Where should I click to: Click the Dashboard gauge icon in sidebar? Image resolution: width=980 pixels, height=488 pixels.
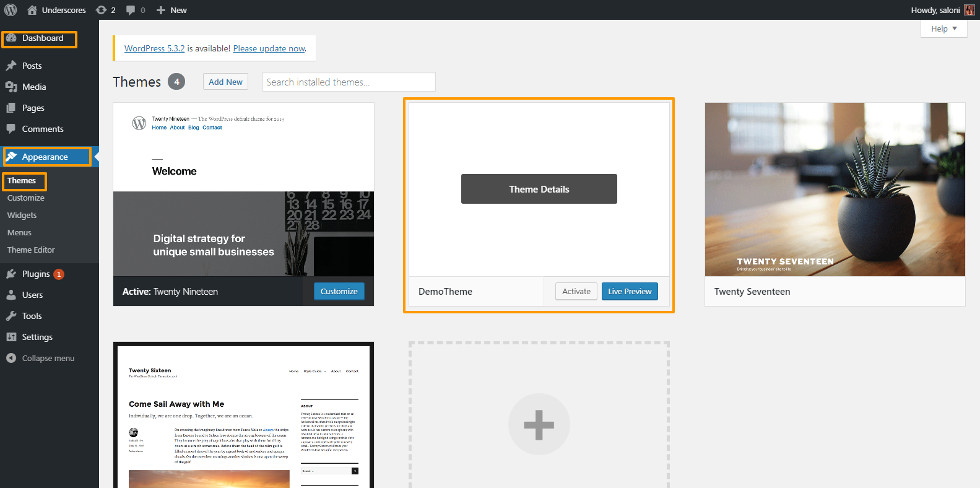(11, 38)
